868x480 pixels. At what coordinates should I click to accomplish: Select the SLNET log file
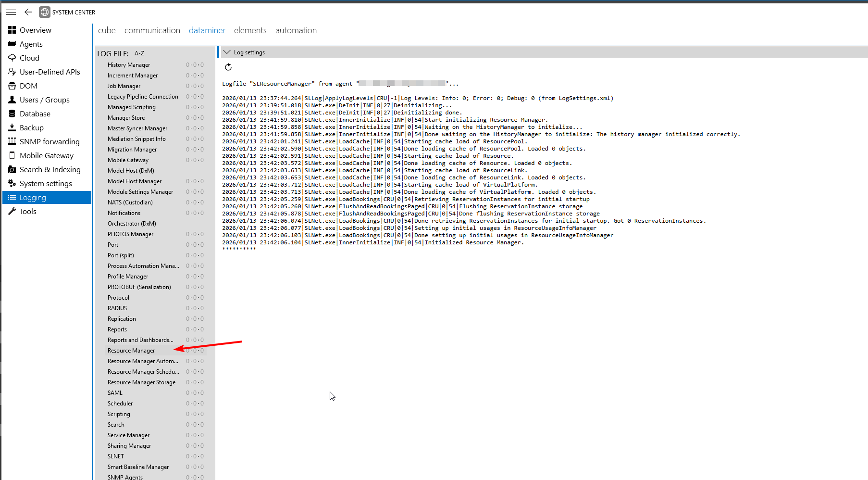pos(116,456)
